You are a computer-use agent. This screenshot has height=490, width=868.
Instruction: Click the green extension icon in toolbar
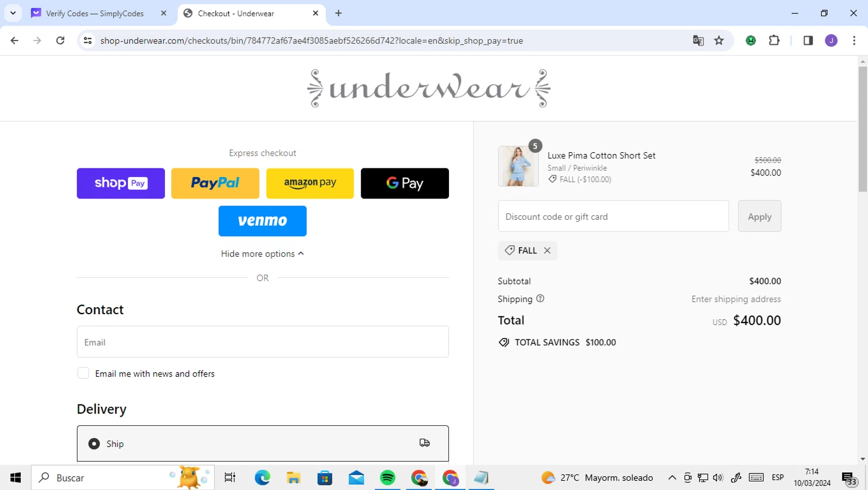(751, 40)
